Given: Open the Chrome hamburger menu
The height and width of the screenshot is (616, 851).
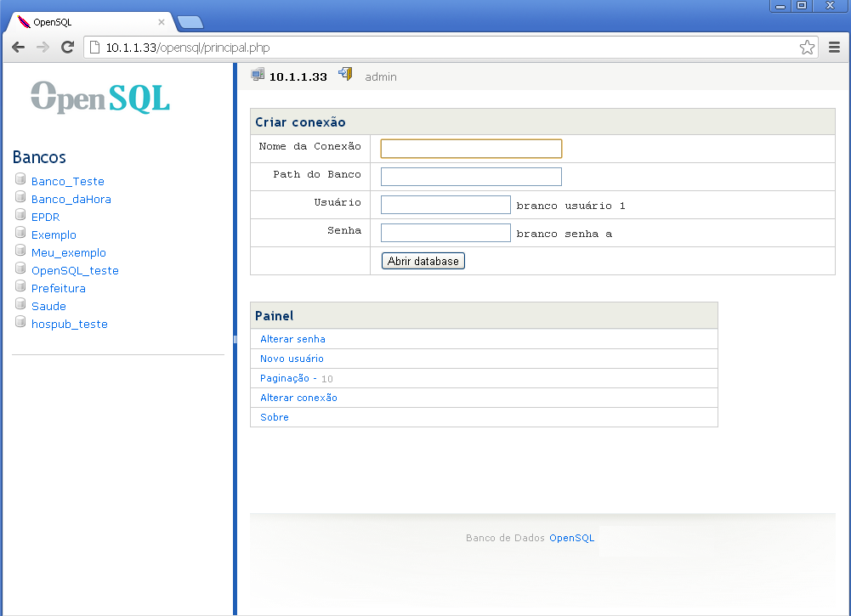Looking at the screenshot, I should point(834,48).
